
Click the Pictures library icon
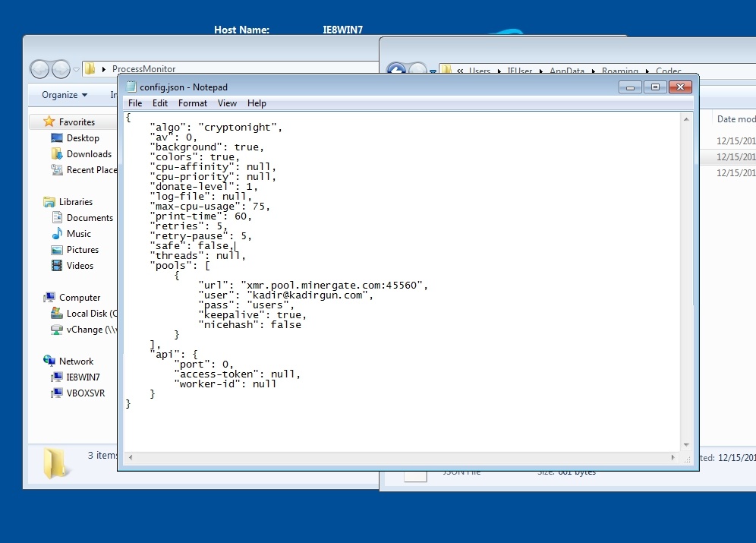tap(57, 250)
